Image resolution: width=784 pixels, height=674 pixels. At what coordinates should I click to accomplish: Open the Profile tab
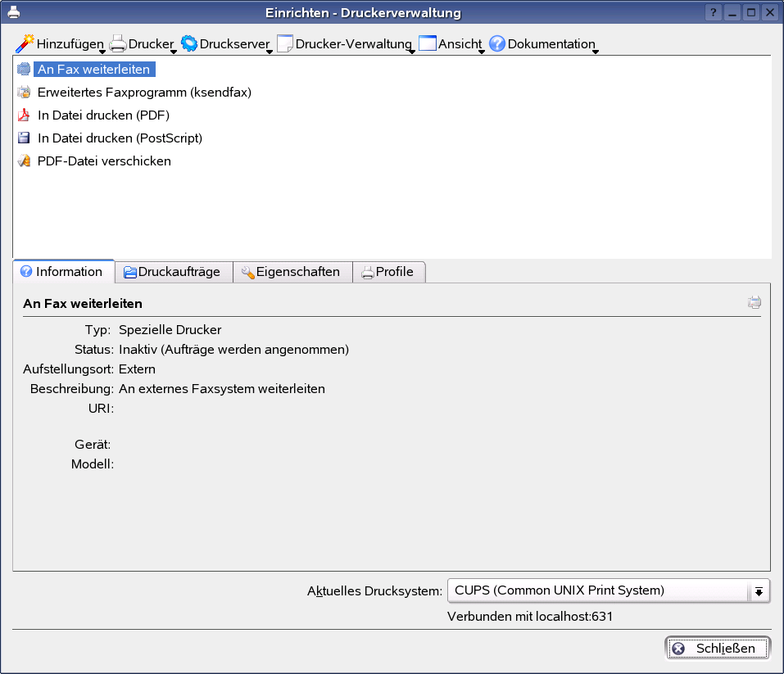[389, 272]
